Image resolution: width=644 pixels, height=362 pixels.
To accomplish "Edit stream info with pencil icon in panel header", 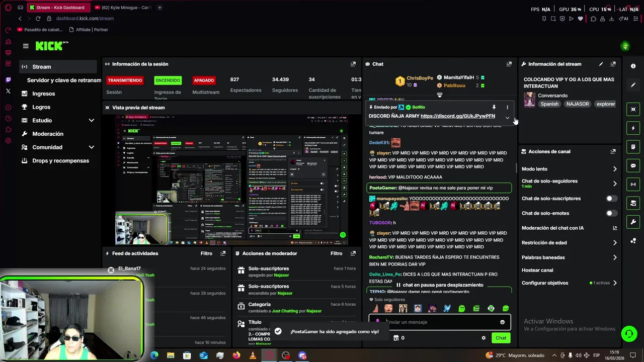I will point(601,64).
